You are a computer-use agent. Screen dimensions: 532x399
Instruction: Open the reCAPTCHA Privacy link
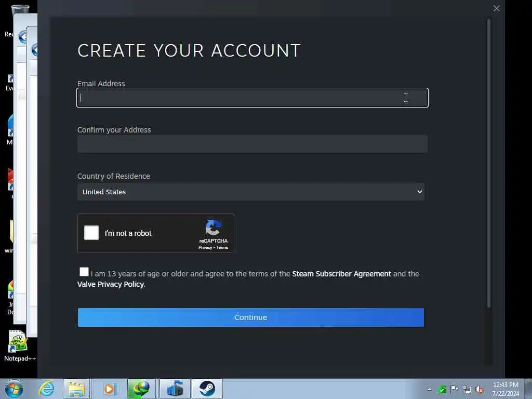[x=205, y=248]
